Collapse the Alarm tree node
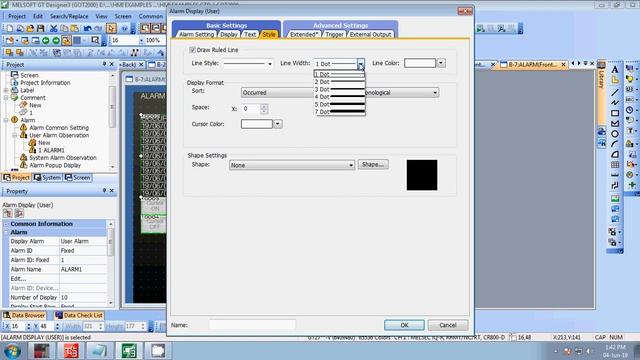 tap(6, 120)
